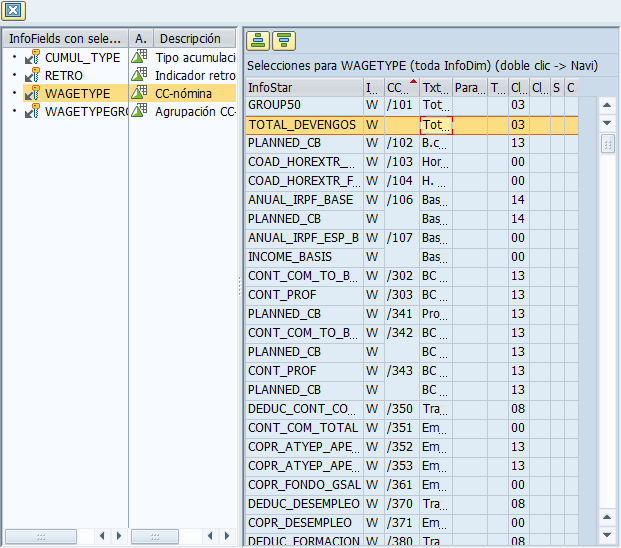Click the COPR_DESEMPLEO cell
This screenshot has width=621, height=548.
pos(304,523)
